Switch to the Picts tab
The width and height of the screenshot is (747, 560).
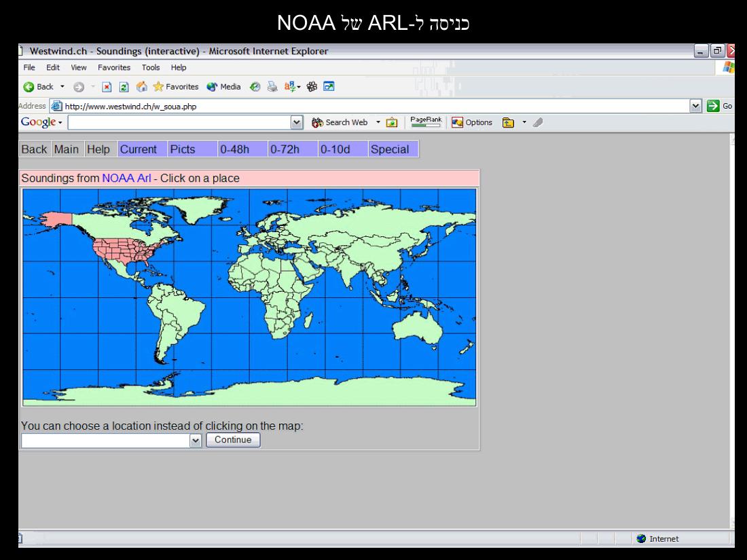[193, 149]
